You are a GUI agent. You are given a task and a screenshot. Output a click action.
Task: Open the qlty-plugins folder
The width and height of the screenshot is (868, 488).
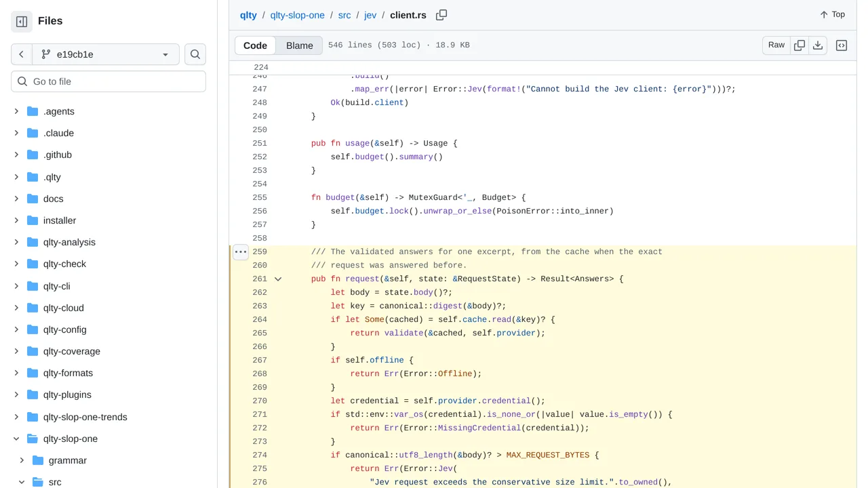[67, 394]
